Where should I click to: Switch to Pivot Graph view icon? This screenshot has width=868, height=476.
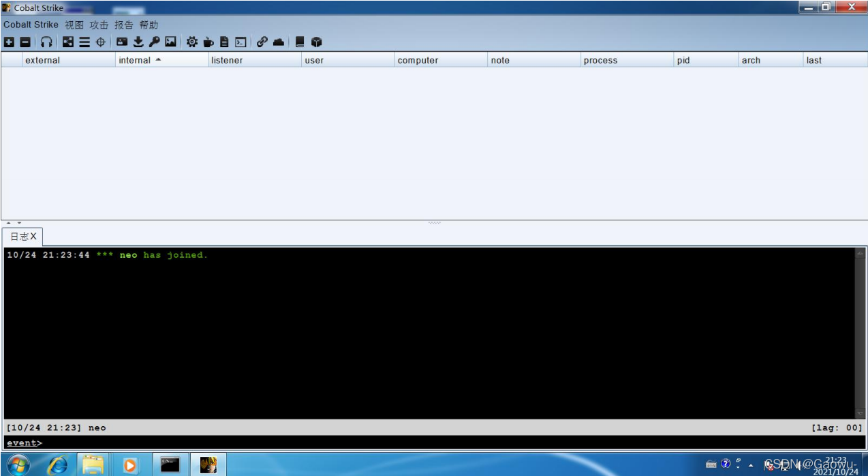click(68, 42)
